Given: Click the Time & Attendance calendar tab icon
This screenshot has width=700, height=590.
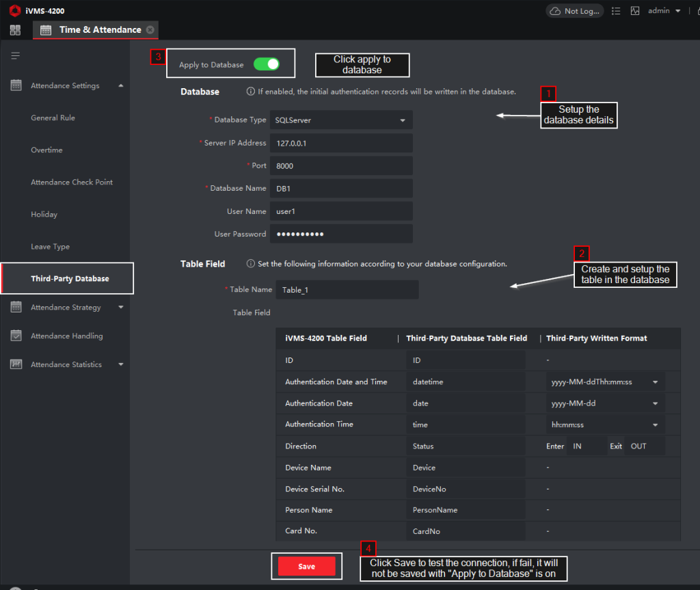Looking at the screenshot, I should 46,30.
